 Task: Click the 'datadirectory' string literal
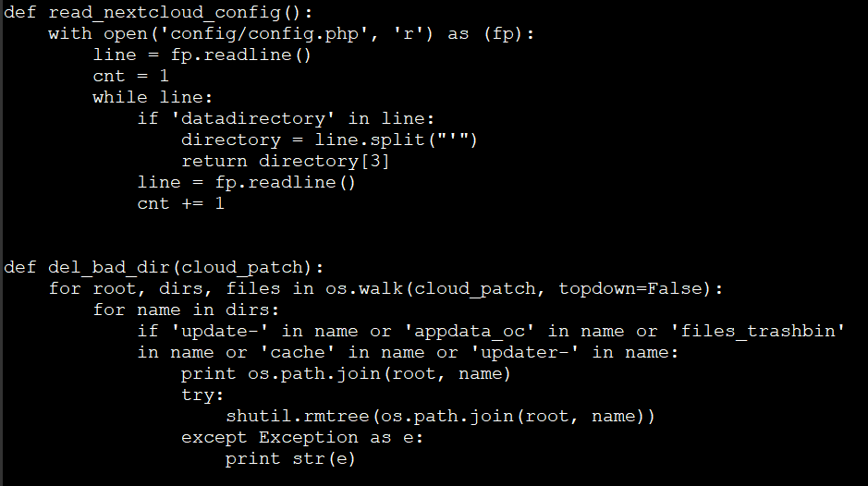pos(253,119)
